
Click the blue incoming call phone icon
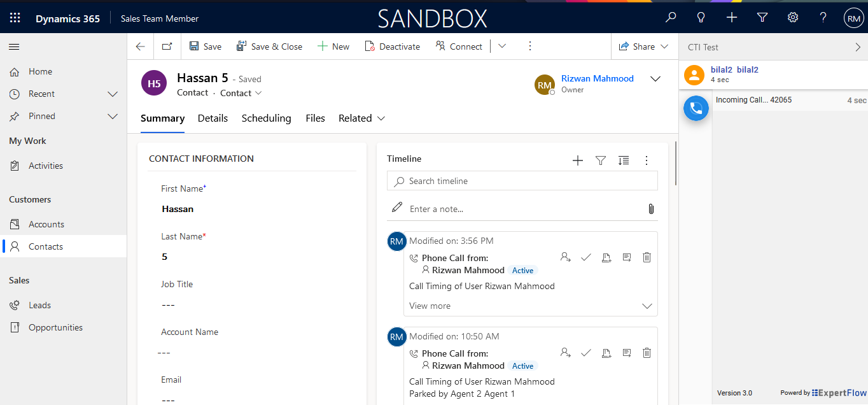click(x=696, y=108)
